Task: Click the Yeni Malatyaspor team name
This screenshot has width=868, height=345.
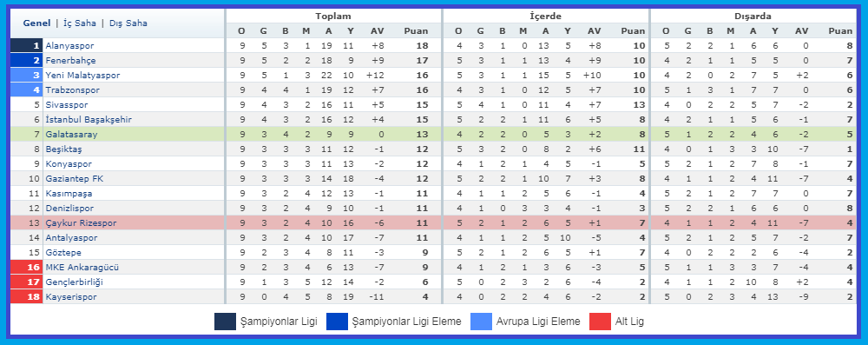Action: tap(82, 75)
